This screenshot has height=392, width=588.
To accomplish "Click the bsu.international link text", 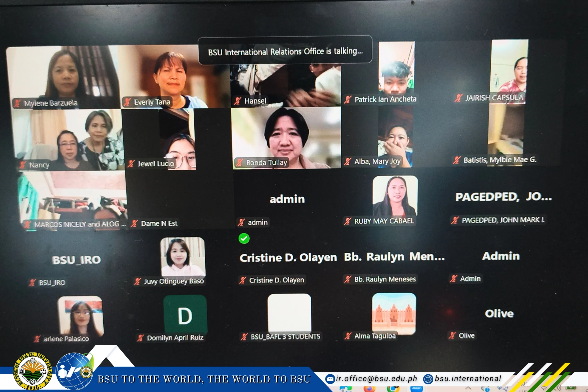I will [x=468, y=379].
